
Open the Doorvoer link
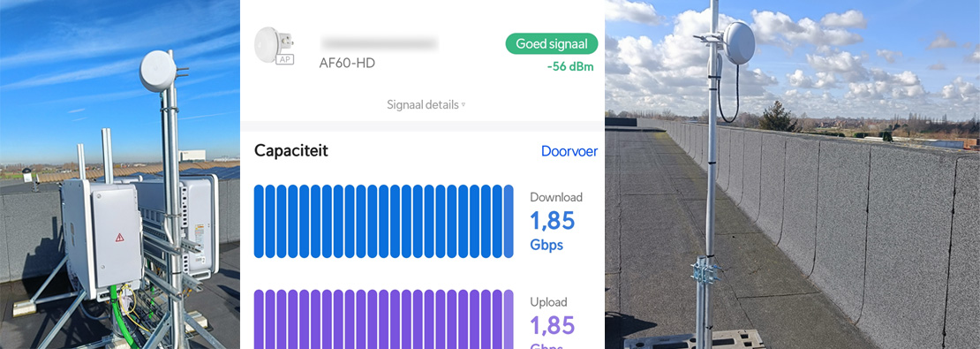coord(569,151)
